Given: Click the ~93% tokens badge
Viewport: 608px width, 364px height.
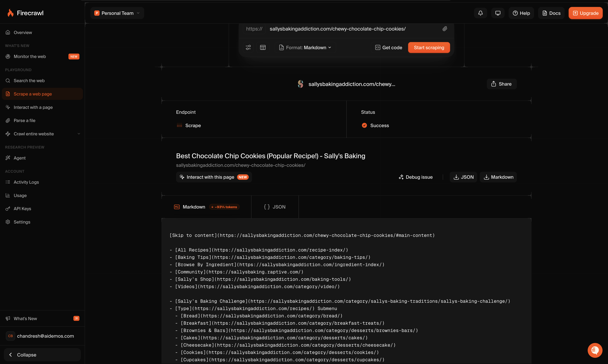Looking at the screenshot, I should [224, 207].
